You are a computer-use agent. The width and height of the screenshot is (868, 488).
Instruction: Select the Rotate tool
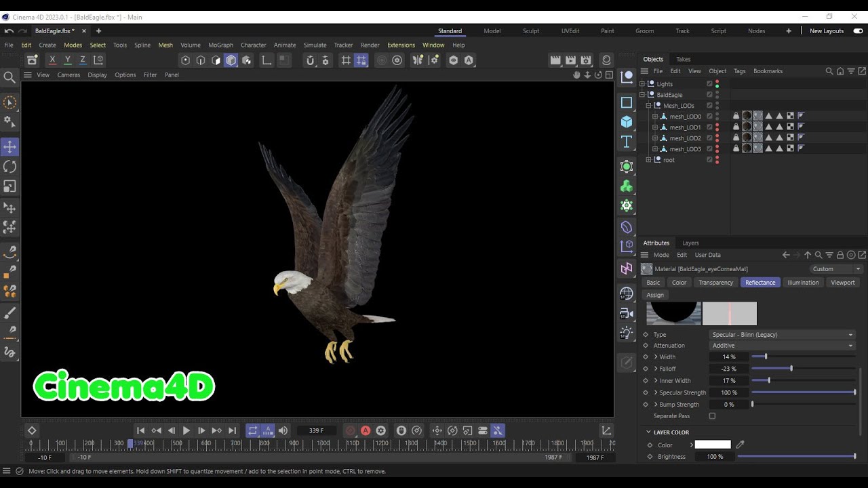pos(10,167)
